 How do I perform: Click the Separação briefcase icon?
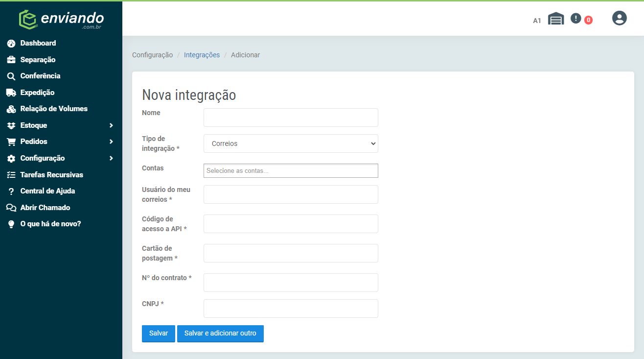click(x=11, y=60)
